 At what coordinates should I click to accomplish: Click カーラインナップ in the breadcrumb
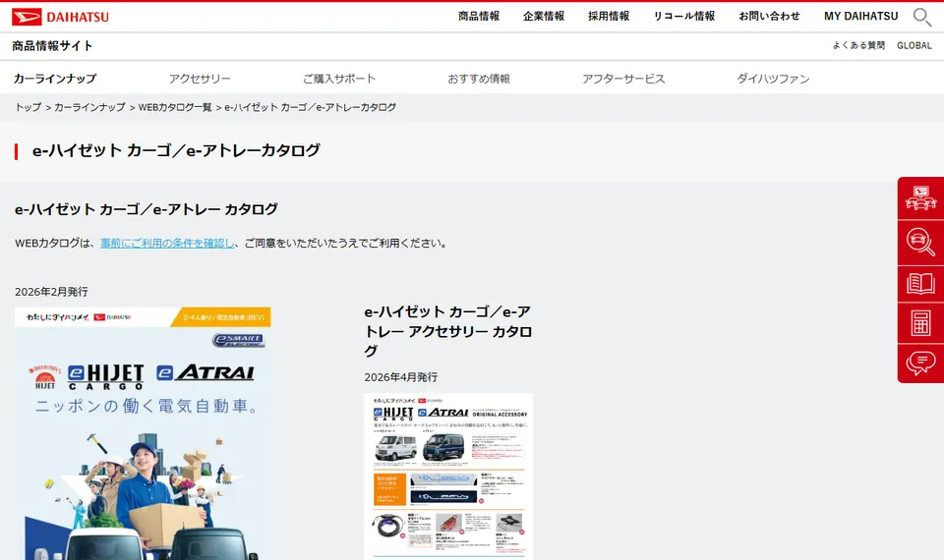89,107
